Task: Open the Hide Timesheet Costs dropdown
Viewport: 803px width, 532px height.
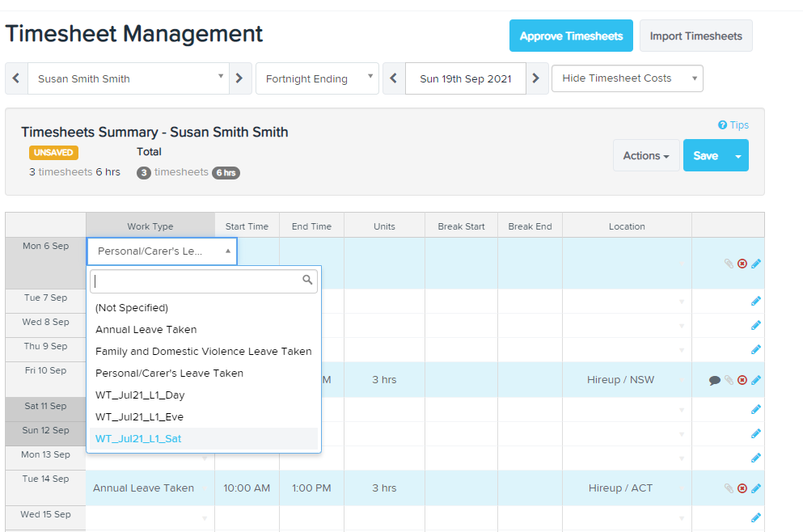Action: pyautogui.click(x=627, y=78)
